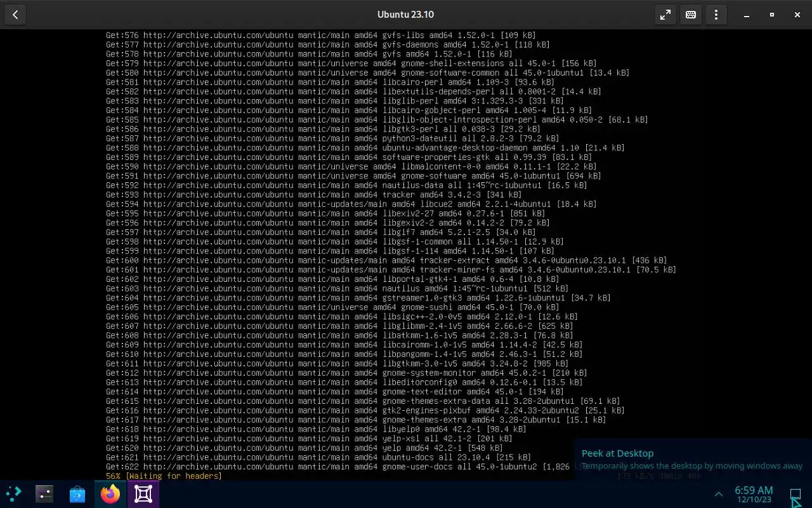Click the Get:612 gnome-system-monitor line
The width and height of the screenshot is (812, 508).
(x=346, y=373)
